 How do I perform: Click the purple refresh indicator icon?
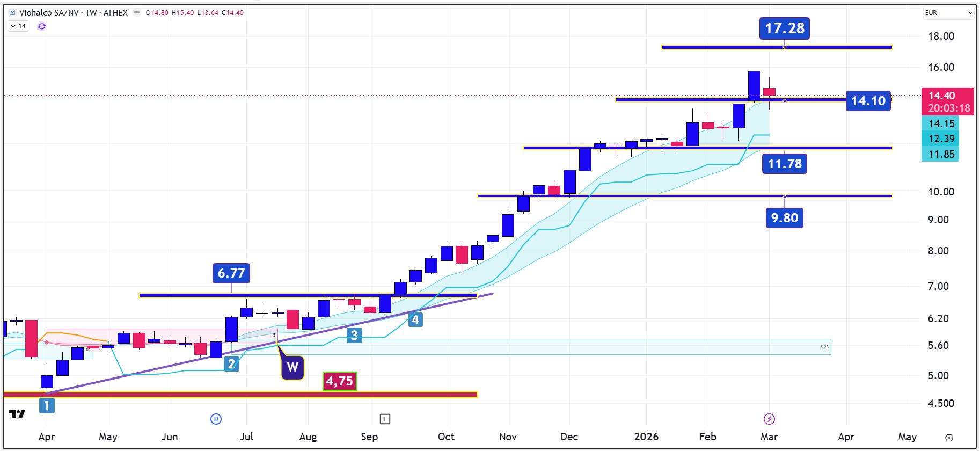click(x=42, y=26)
